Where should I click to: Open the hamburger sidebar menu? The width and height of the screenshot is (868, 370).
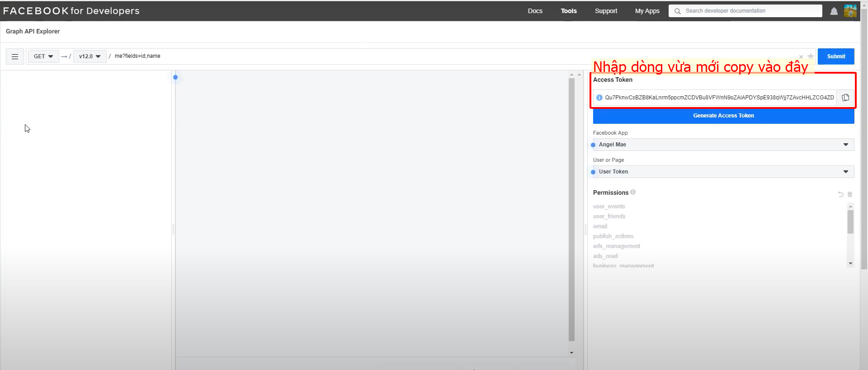coord(15,56)
